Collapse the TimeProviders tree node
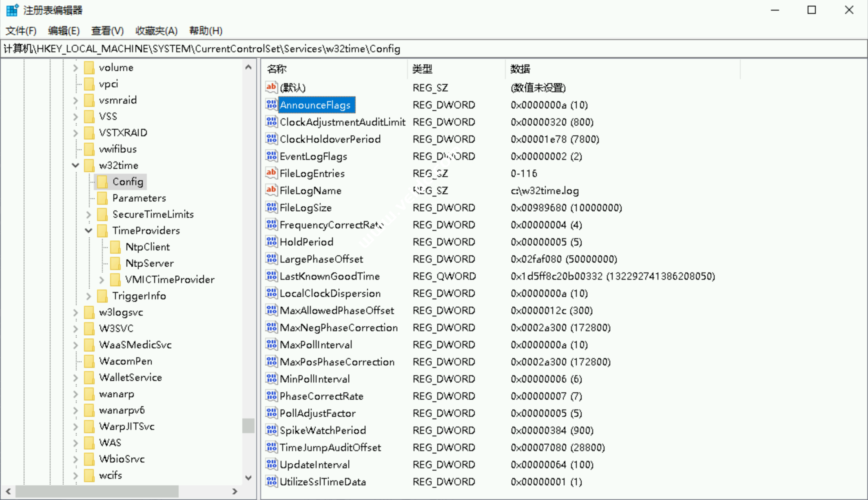 pos(89,230)
